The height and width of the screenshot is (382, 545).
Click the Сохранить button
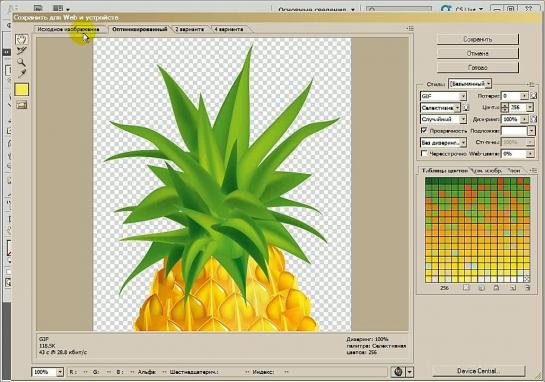478,39
